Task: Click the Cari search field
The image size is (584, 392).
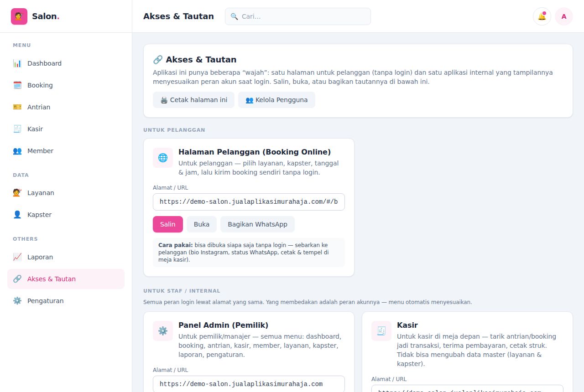Action: click(298, 16)
